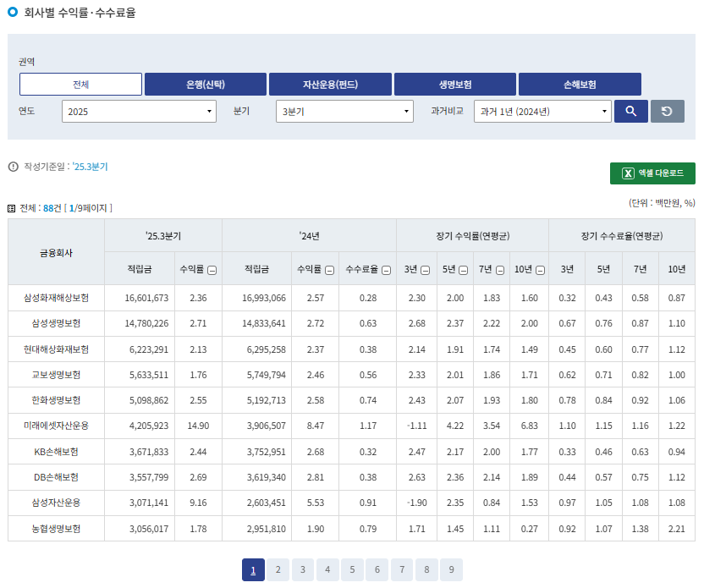Select the 전체 sector tab
The width and height of the screenshot is (704, 588).
pyautogui.click(x=80, y=85)
